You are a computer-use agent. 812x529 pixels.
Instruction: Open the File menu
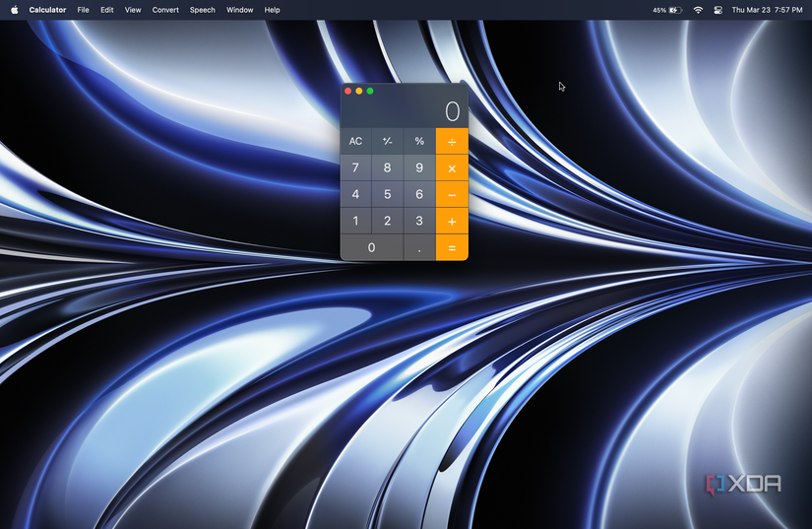tap(83, 10)
